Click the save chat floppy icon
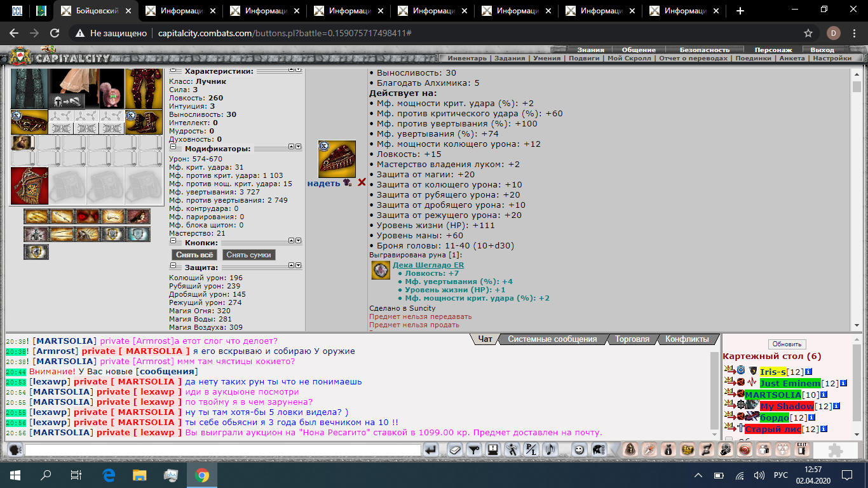 pyautogui.click(x=492, y=449)
